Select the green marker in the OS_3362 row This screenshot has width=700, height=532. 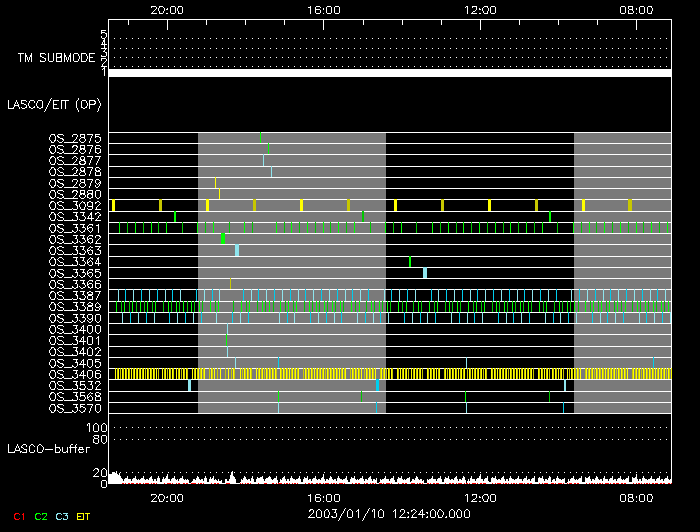[223, 239]
